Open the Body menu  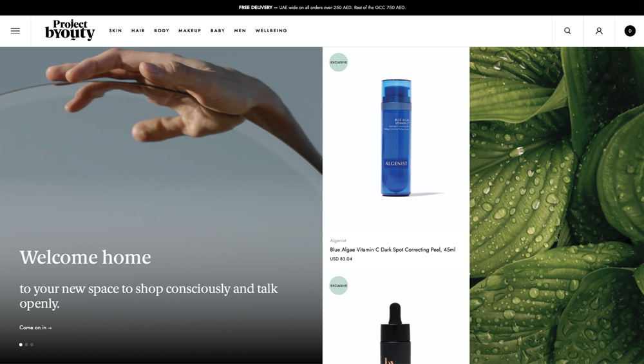click(162, 31)
